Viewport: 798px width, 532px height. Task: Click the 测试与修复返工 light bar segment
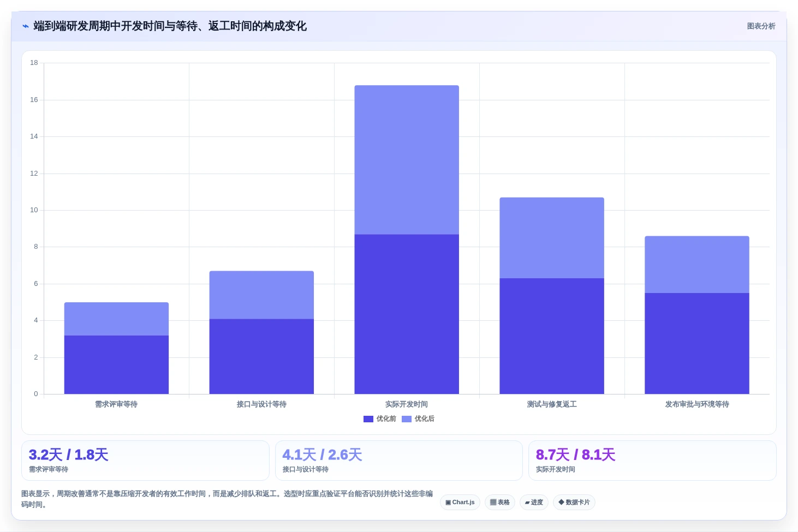(x=552, y=238)
